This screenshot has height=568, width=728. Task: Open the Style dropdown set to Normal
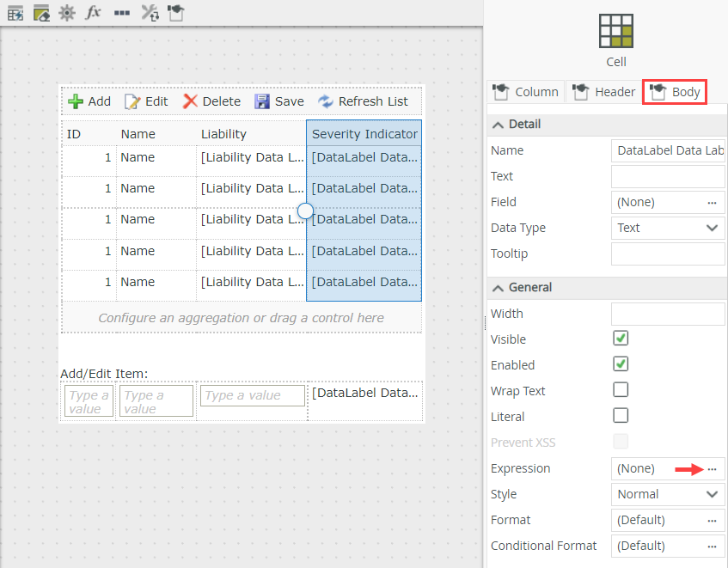point(668,494)
